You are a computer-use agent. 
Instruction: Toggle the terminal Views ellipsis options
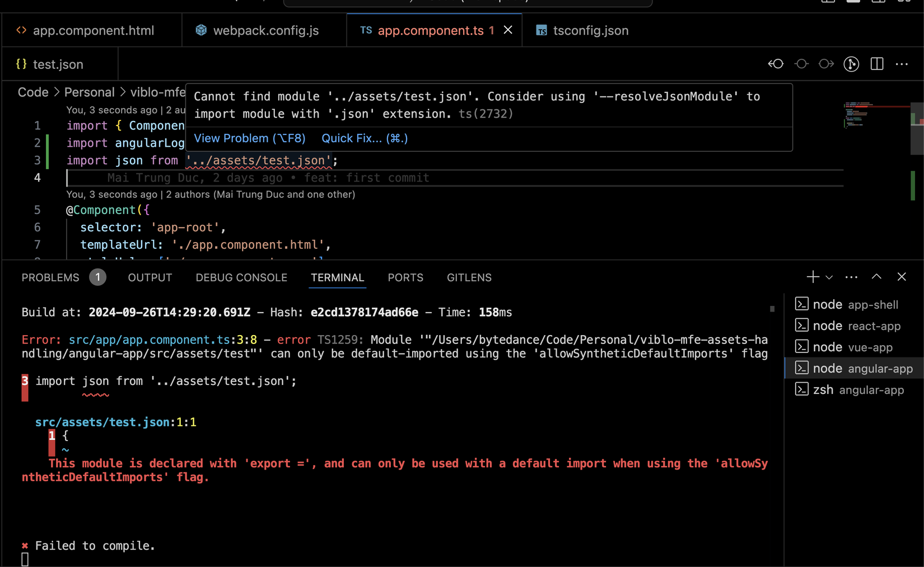pyautogui.click(x=851, y=276)
